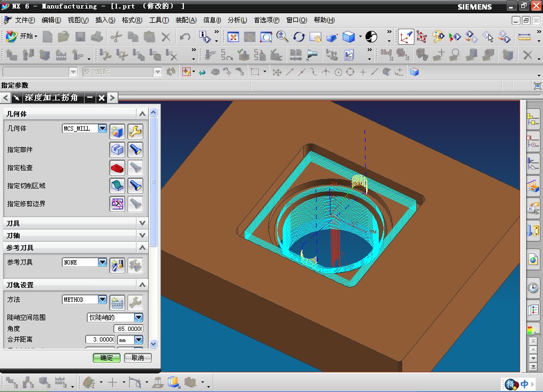
Task: Open the 几何体 MCS_MILL dropdown
Action: [x=103, y=129]
